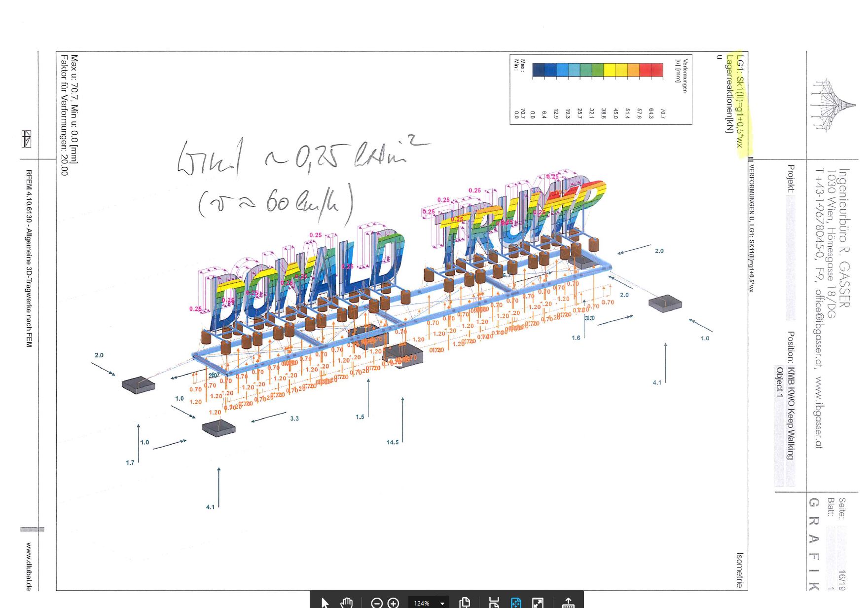
Task: Click the office@ibgasser.at email address
Action: click(819, 327)
